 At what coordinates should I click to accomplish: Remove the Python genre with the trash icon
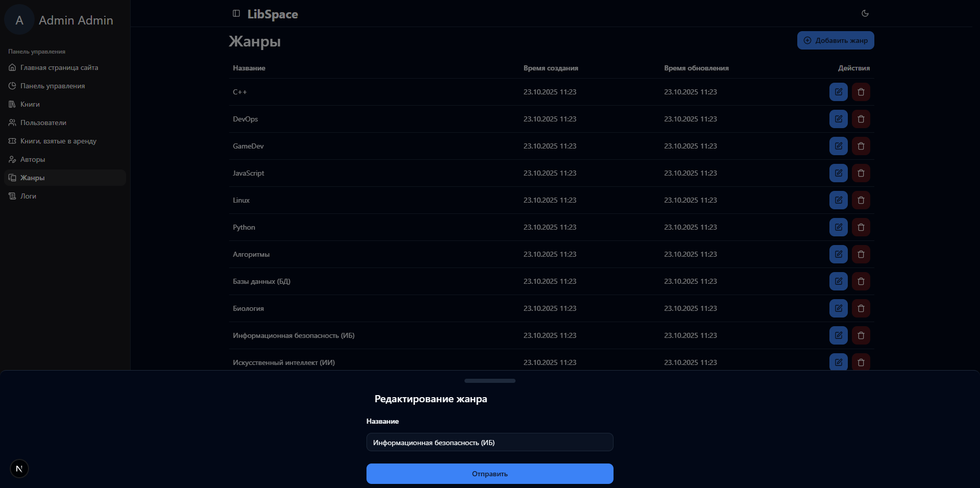861,227
